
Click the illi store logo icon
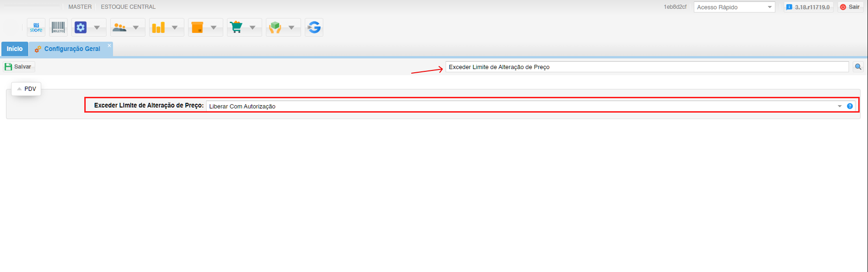pyautogui.click(x=36, y=28)
